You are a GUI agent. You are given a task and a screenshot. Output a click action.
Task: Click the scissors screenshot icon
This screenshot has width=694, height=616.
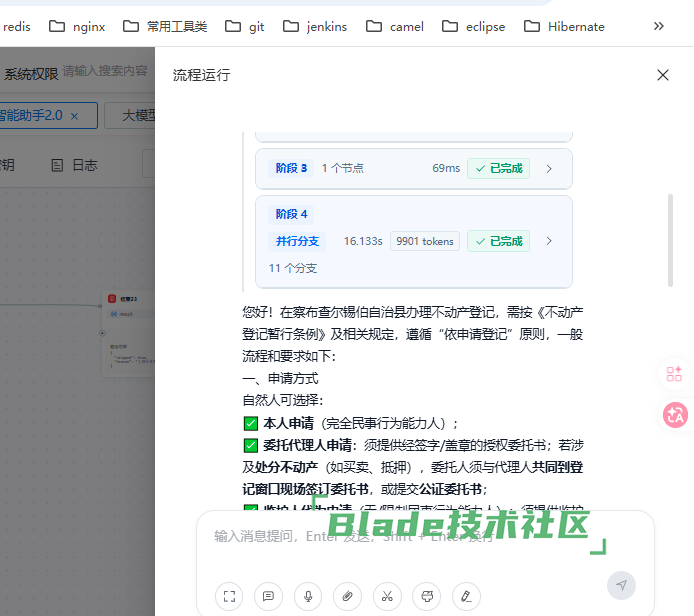387,596
